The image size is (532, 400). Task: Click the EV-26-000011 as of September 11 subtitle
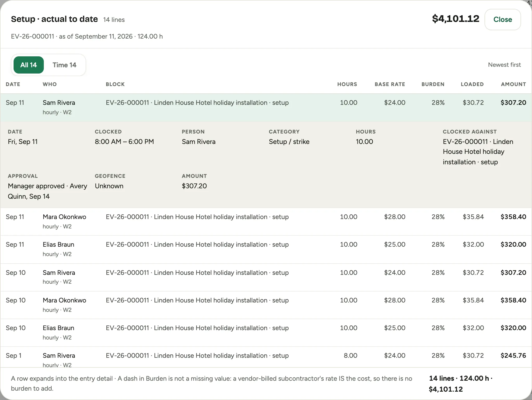coord(87,36)
